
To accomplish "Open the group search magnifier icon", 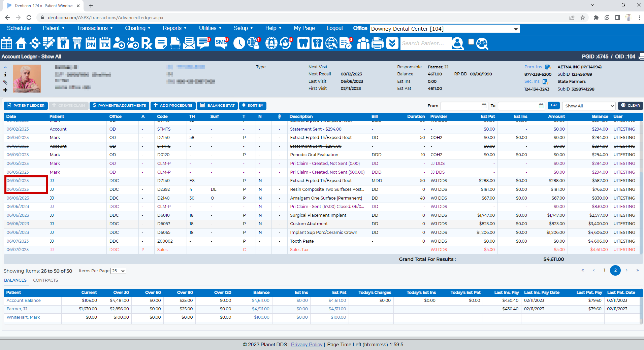I will [x=482, y=43].
